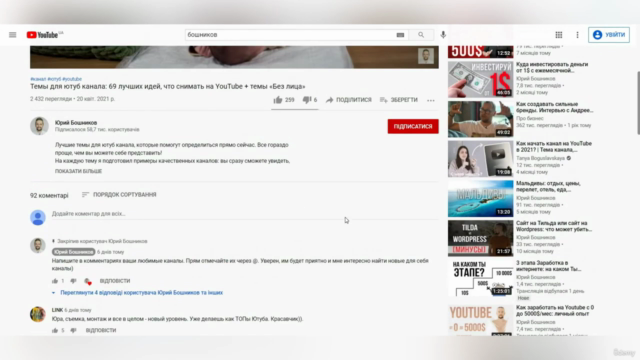
Task: Open pinned comment author avatar
Action: [x=38, y=245]
